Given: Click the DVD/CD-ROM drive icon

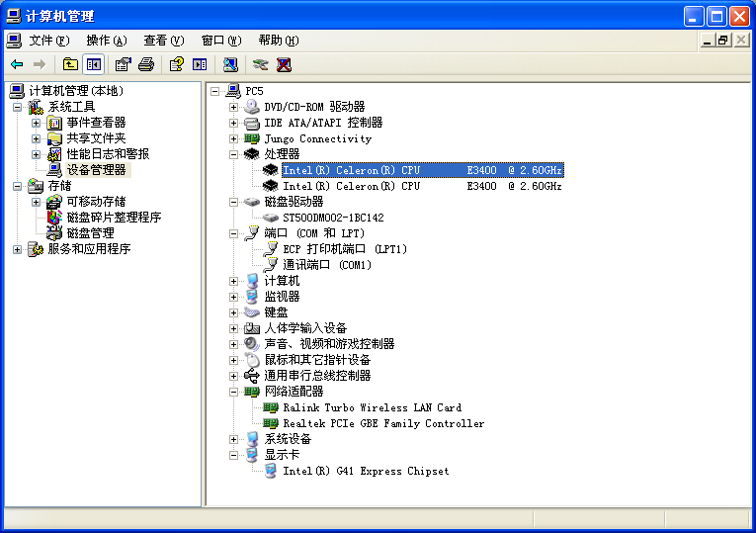Looking at the screenshot, I should 252,107.
